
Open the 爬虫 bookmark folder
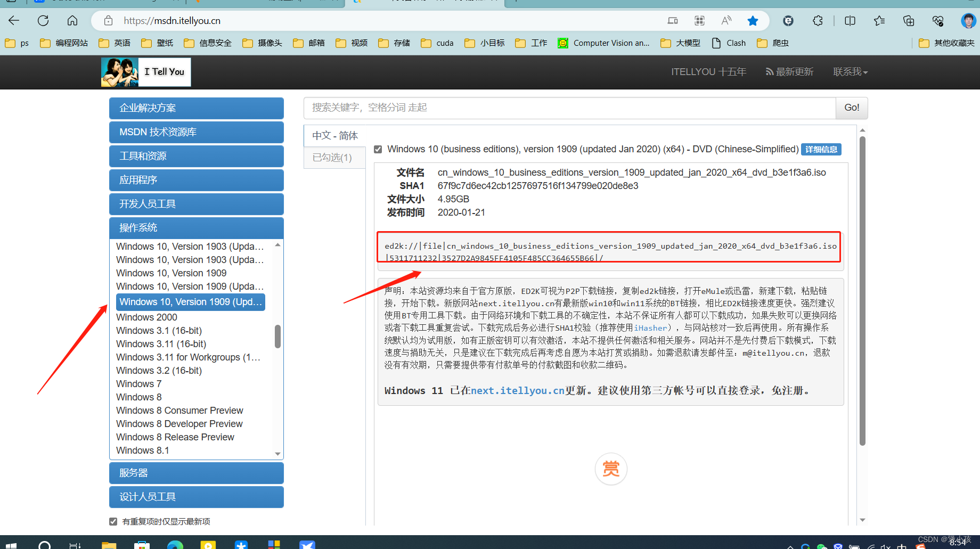773,43
